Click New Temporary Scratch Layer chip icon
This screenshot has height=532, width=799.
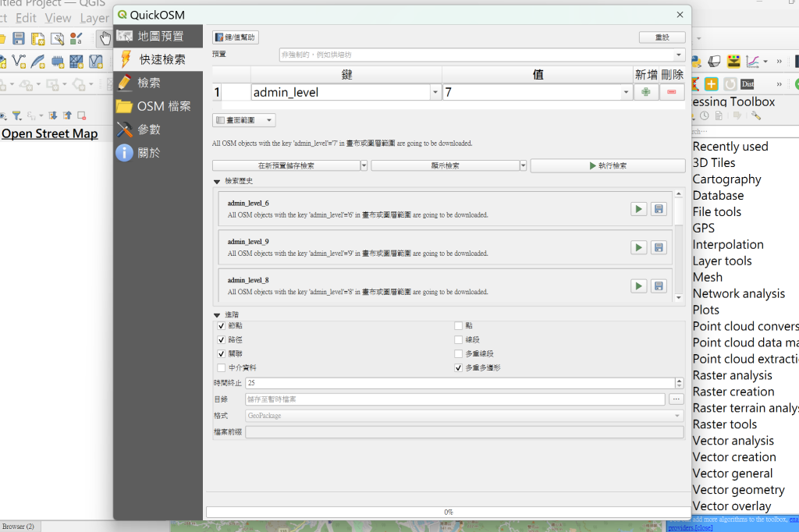tap(58, 62)
